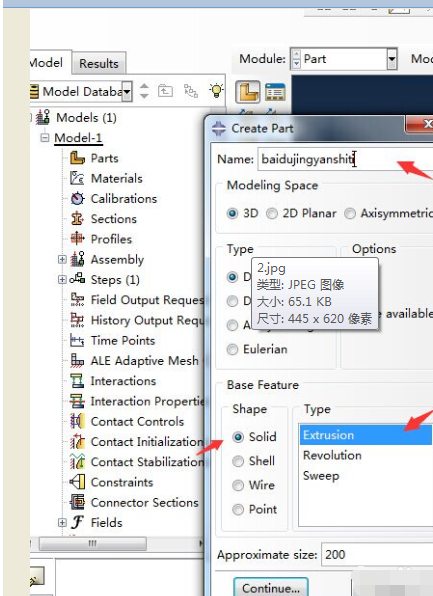Click the Approximate size input field

(x=377, y=555)
